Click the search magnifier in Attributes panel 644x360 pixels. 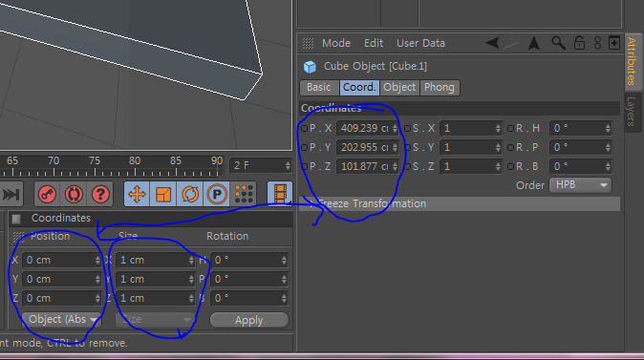[558, 43]
